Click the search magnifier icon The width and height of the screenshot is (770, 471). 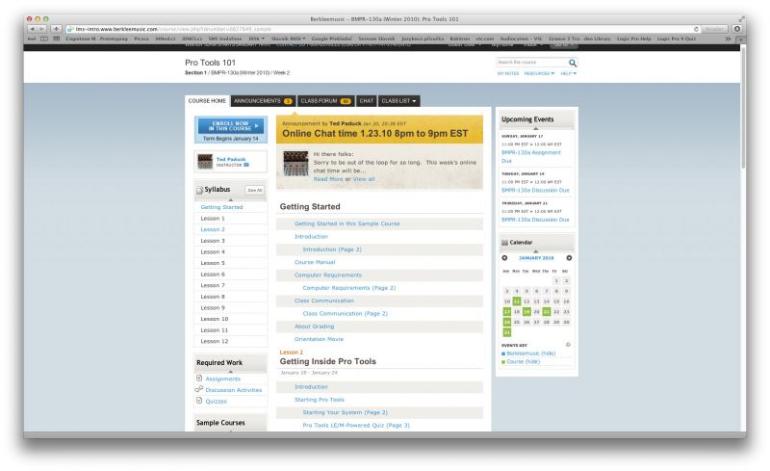573,63
